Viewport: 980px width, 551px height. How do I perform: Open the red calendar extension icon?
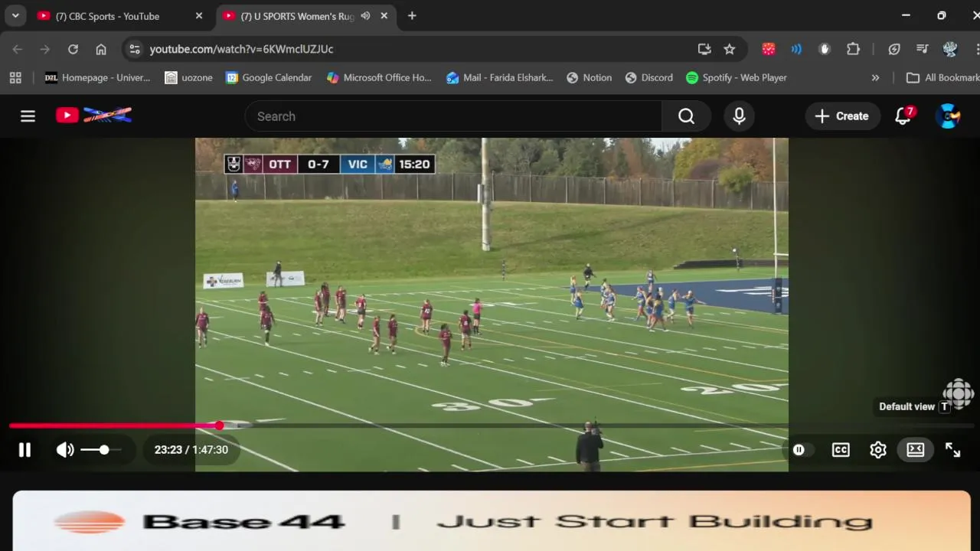[769, 49]
